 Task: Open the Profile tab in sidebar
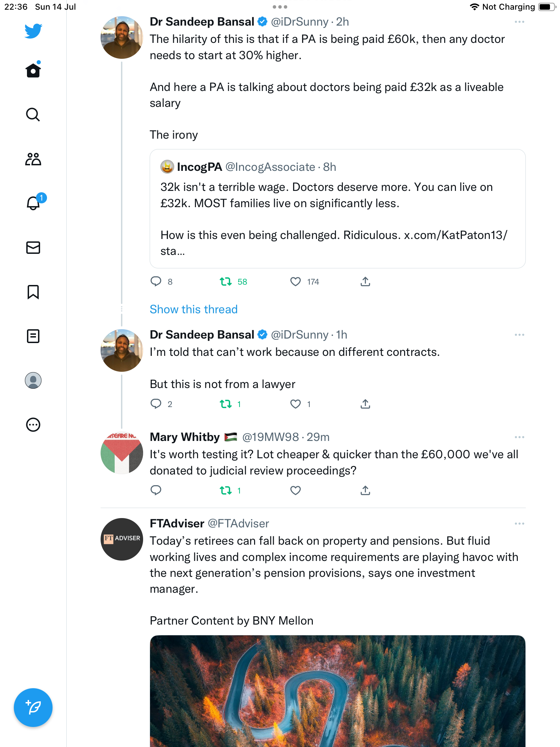pos(33,380)
